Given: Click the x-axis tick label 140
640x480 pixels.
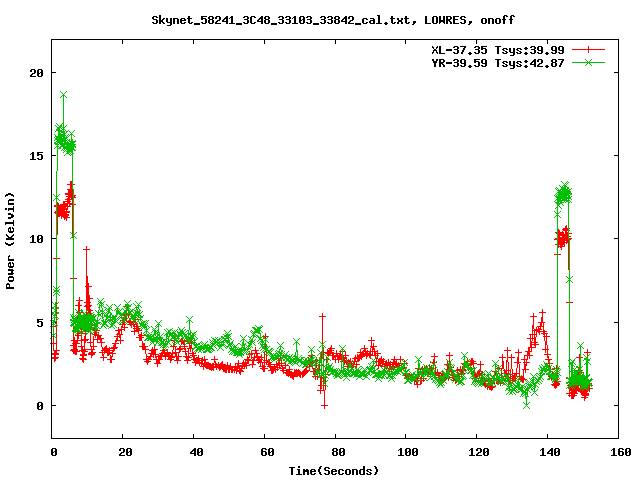Looking at the screenshot, I should [x=550, y=452].
